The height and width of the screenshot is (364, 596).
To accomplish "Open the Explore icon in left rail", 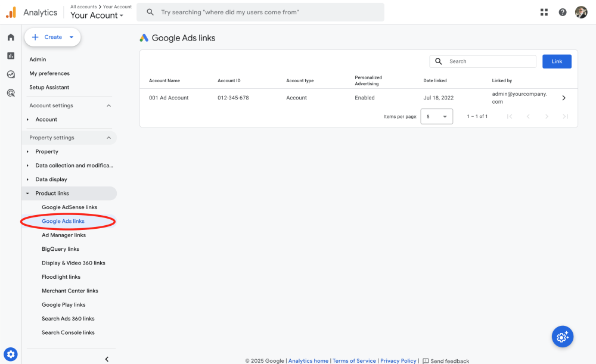I will click(x=11, y=74).
